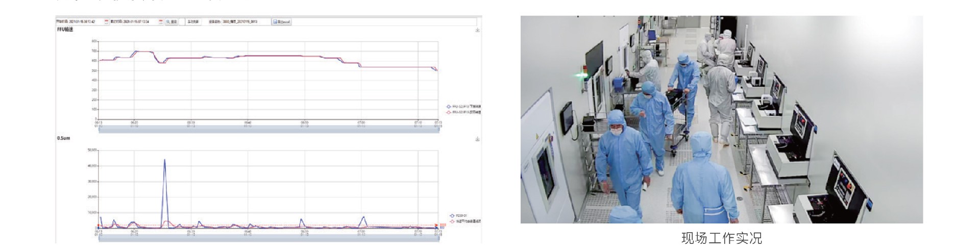The width and height of the screenshot is (980, 250).
Task: Click the Export Excel button
Action: tap(282, 22)
